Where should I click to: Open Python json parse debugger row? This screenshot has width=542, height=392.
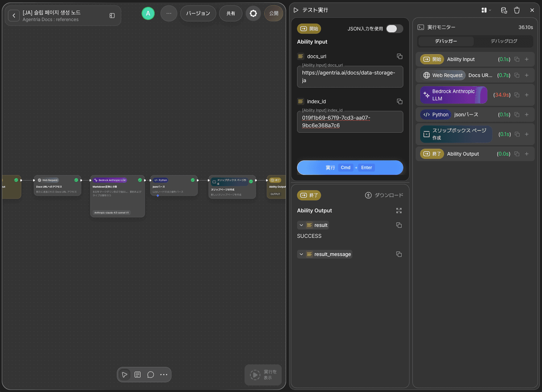pyautogui.click(x=475, y=114)
